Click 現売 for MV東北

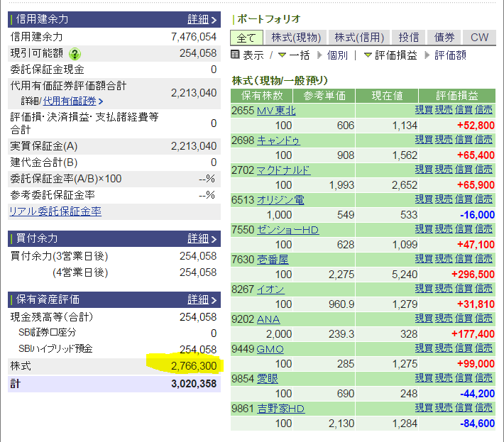coord(444,110)
